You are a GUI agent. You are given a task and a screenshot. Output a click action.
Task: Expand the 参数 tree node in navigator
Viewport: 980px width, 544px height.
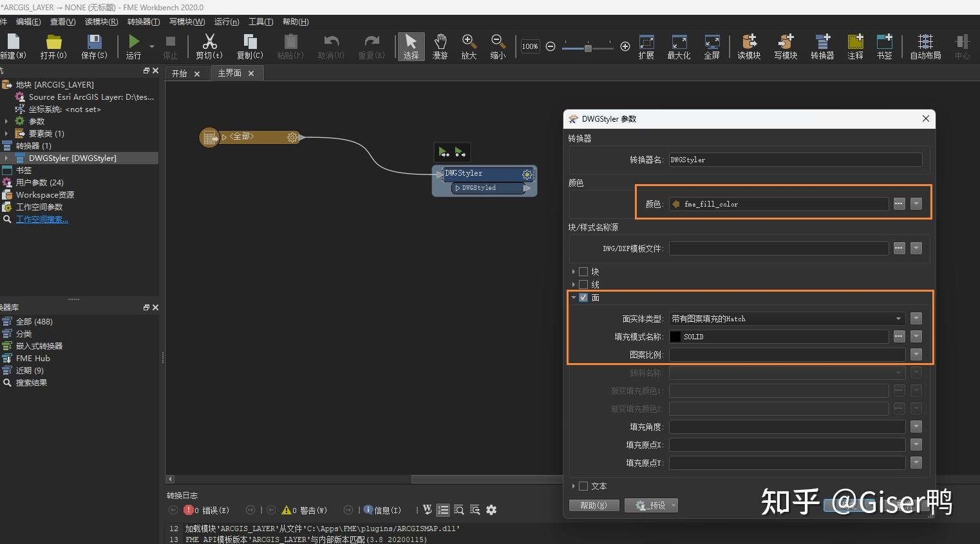[x=6, y=121]
